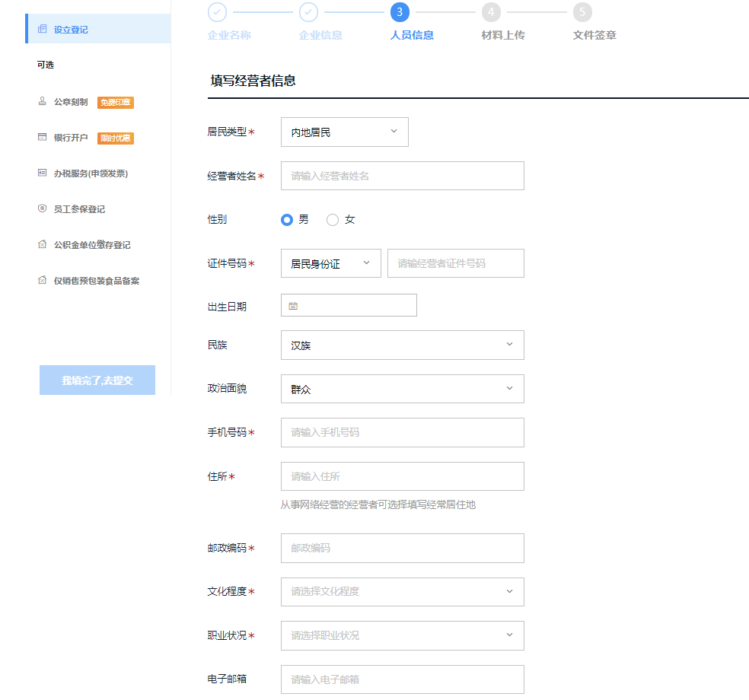The image size is (749, 700).
Task: Click the calendar icon in 出生日期 field
Action: [x=293, y=306]
